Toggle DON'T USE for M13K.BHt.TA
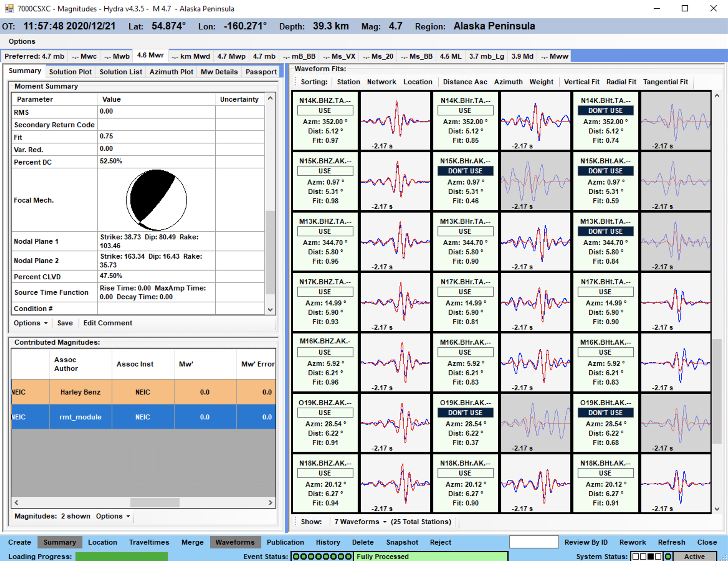This screenshot has height=561, width=728. click(x=605, y=231)
